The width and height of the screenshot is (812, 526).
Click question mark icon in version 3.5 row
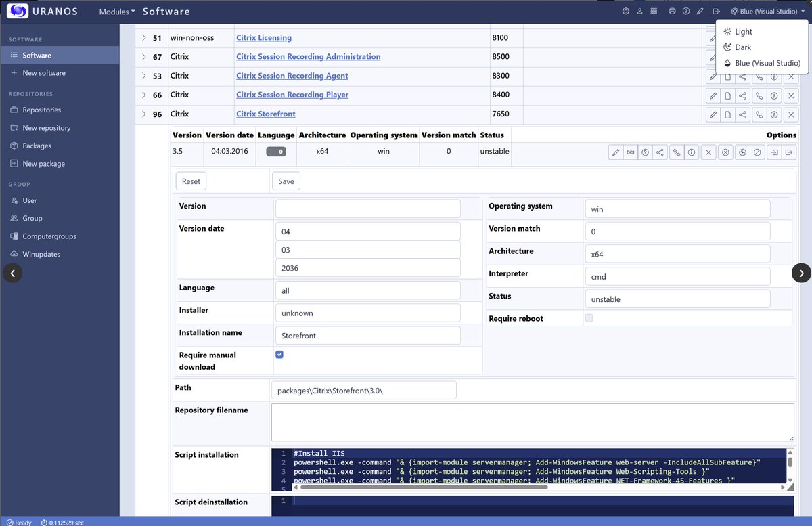coord(646,153)
